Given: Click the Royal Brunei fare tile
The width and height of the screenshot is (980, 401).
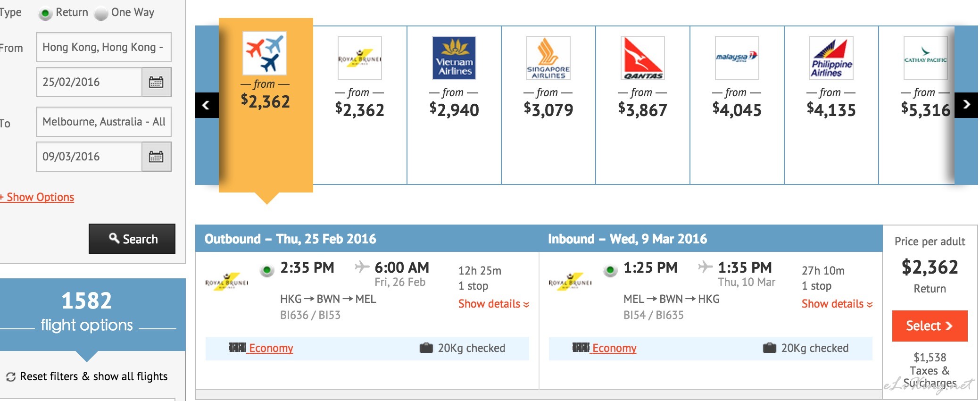Looking at the screenshot, I should [x=360, y=105].
